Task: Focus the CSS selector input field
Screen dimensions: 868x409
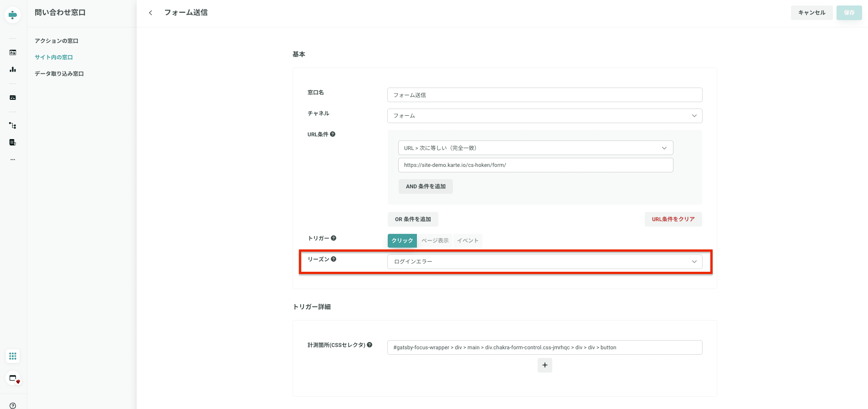Action: pyautogui.click(x=545, y=347)
